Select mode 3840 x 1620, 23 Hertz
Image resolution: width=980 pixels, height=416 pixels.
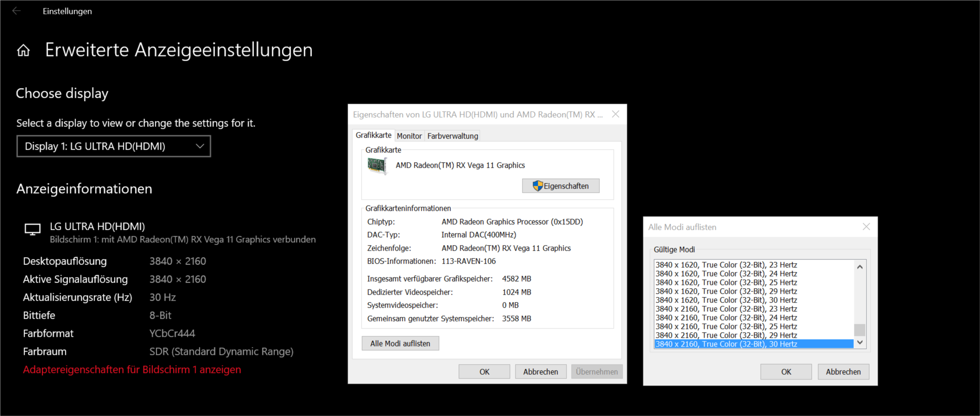click(754, 265)
